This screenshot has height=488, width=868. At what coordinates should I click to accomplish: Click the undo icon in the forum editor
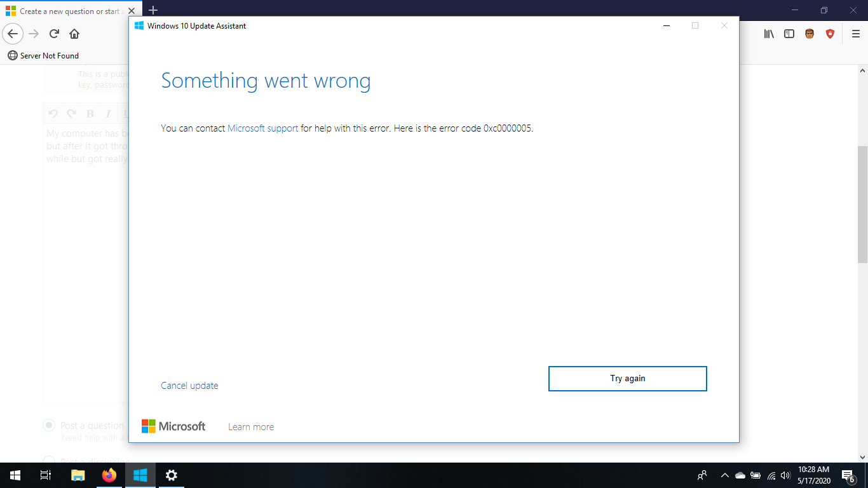tap(53, 114)
